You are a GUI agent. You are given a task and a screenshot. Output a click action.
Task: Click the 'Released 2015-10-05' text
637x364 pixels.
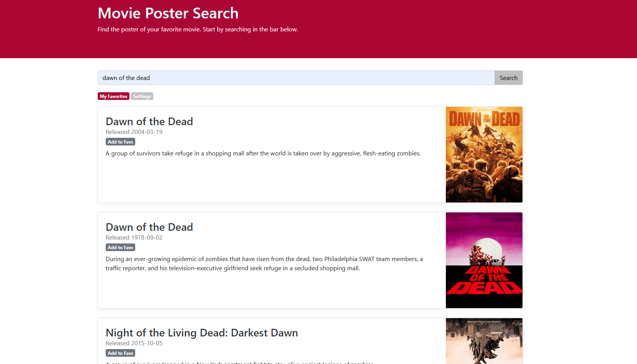(x=134, y=343)
